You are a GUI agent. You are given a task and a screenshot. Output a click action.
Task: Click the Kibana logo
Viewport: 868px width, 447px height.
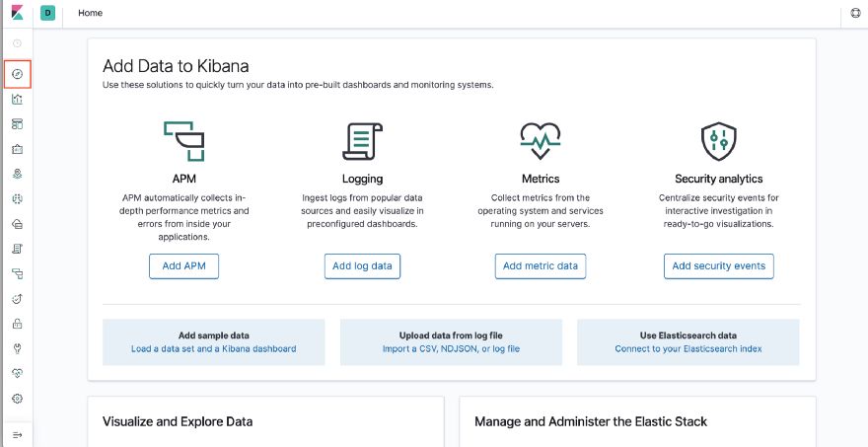17,14
